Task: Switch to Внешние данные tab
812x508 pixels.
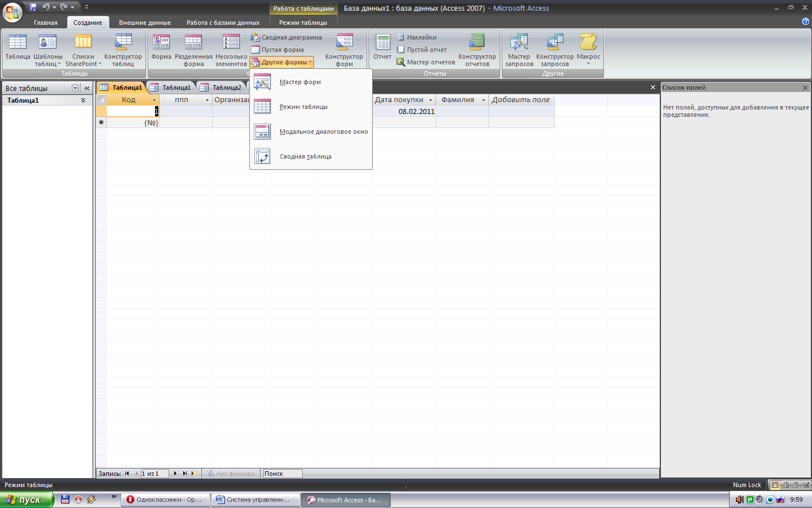Action: coord(145,23)
